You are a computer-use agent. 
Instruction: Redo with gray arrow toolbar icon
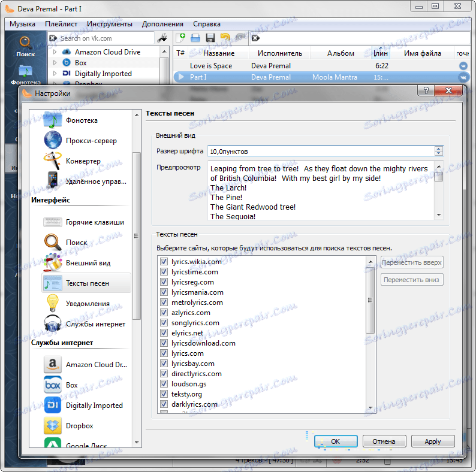(241, 38)
